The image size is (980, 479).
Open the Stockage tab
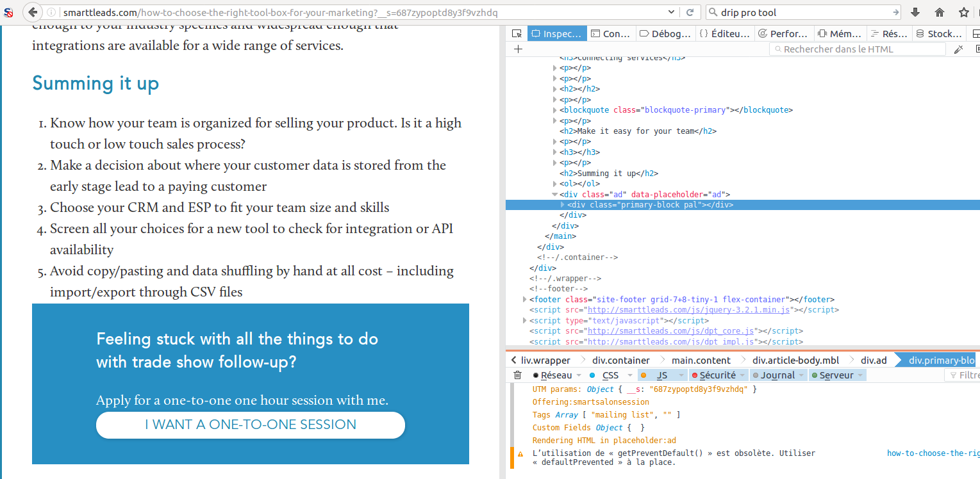940,34
